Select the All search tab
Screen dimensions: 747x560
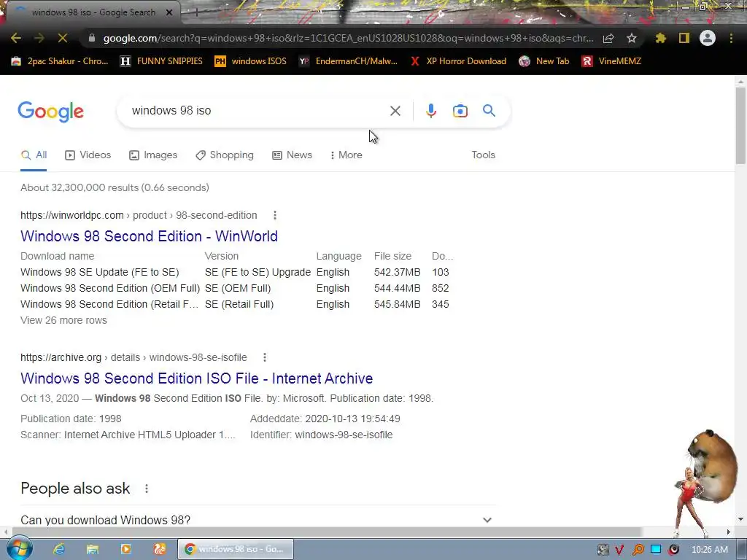click(x=34, y=155)
